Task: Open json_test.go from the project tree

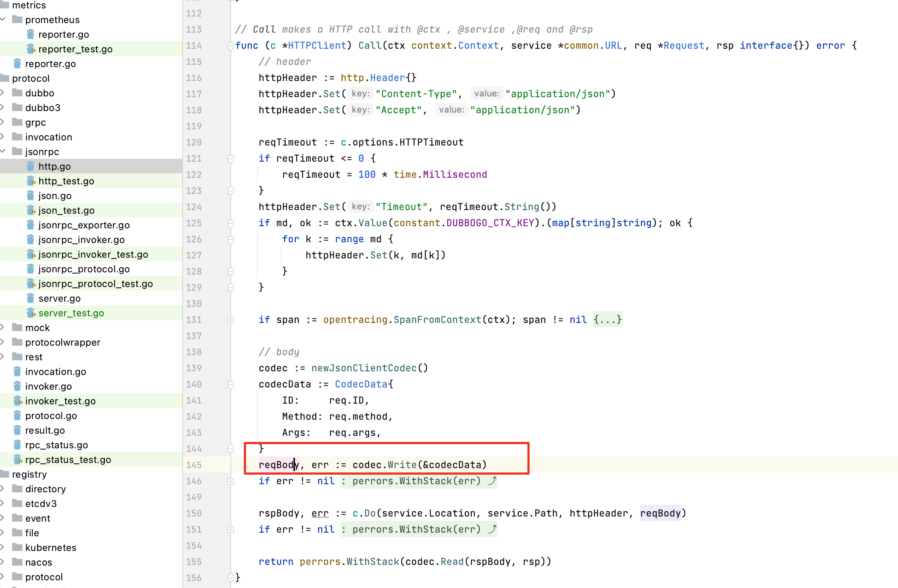Action: (x=66, y=210)
